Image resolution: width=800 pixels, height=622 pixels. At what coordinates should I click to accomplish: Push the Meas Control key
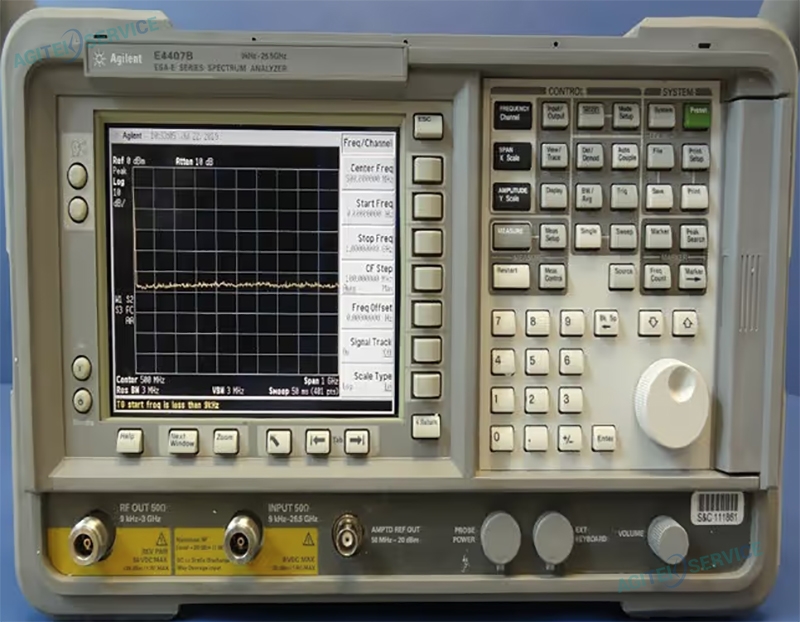pyautogui.click(x=553, y=277)
